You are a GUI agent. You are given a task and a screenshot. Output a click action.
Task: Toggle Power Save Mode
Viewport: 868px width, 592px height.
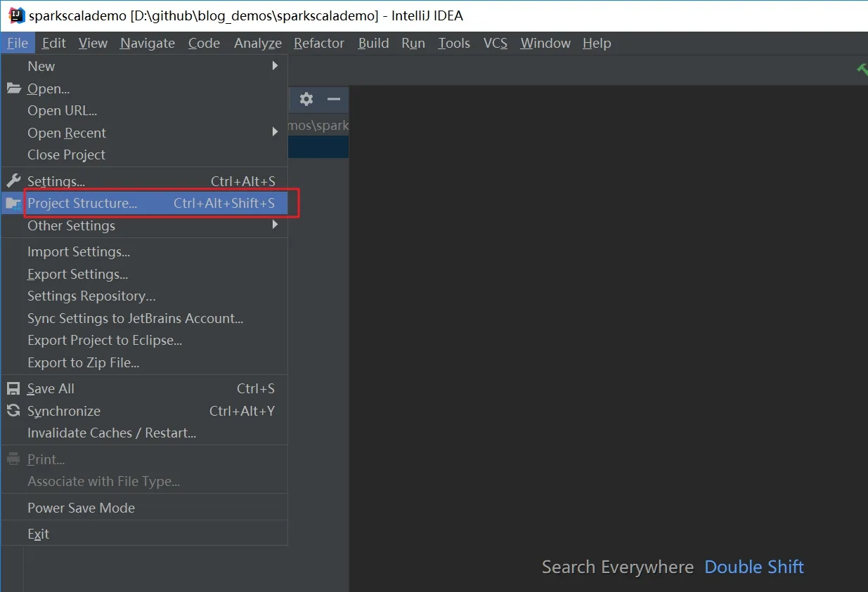pos(144,508)
